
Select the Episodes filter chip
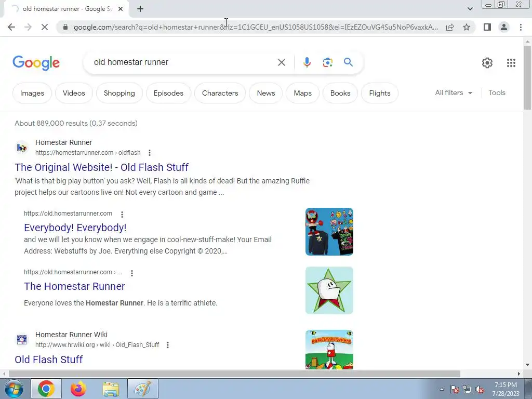168,93
